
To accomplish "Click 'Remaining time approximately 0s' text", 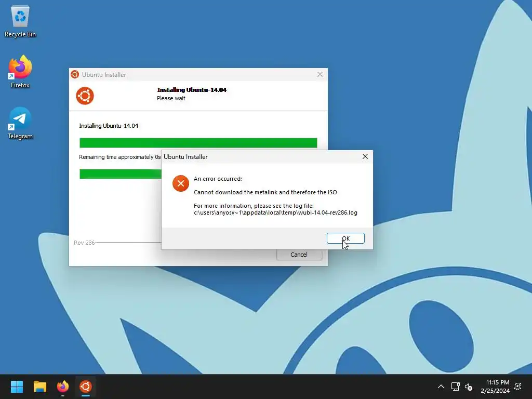I will pyautogui.click(x=120, y=157).
